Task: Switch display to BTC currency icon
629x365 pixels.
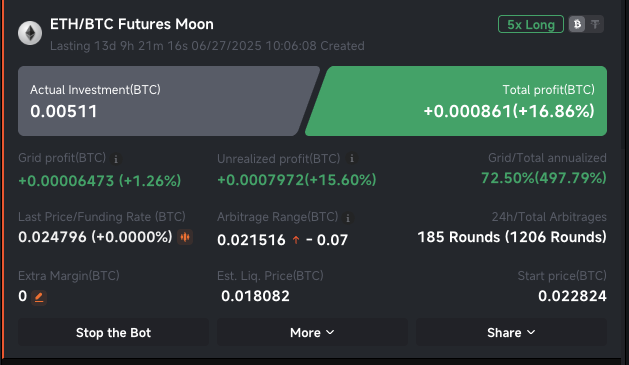Action: 577,24
